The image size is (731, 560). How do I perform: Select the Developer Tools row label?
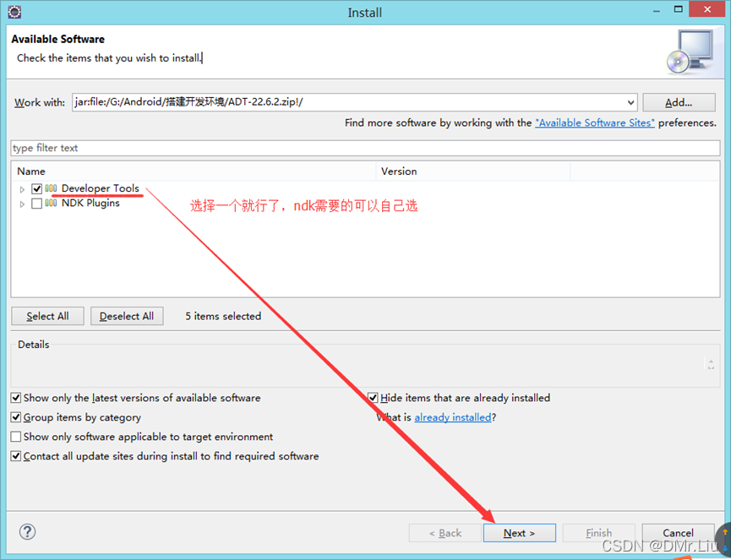pos(101,188)
